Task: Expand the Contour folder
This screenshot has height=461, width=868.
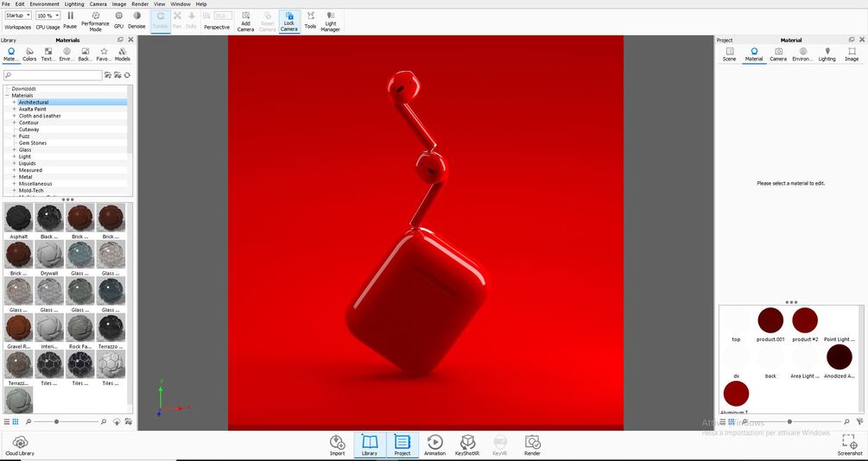Action: point(15,123)
